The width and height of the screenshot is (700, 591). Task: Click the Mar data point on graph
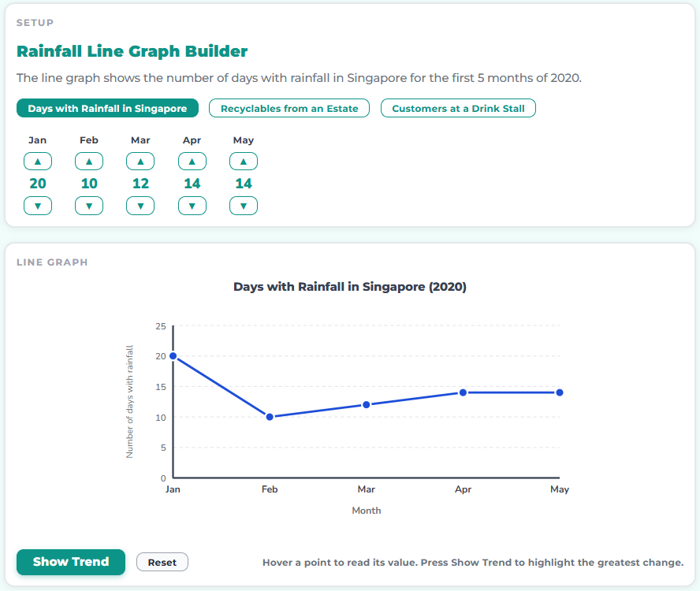pos(367,404)
